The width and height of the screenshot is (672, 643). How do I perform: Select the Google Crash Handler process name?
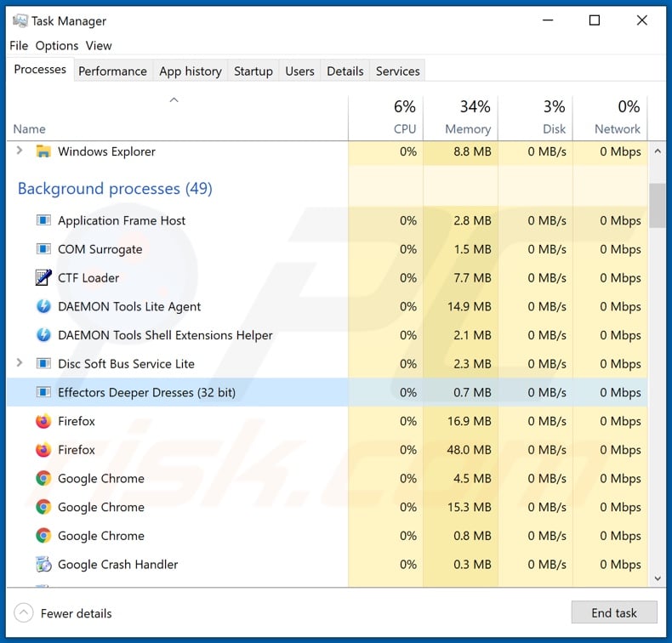118,565
